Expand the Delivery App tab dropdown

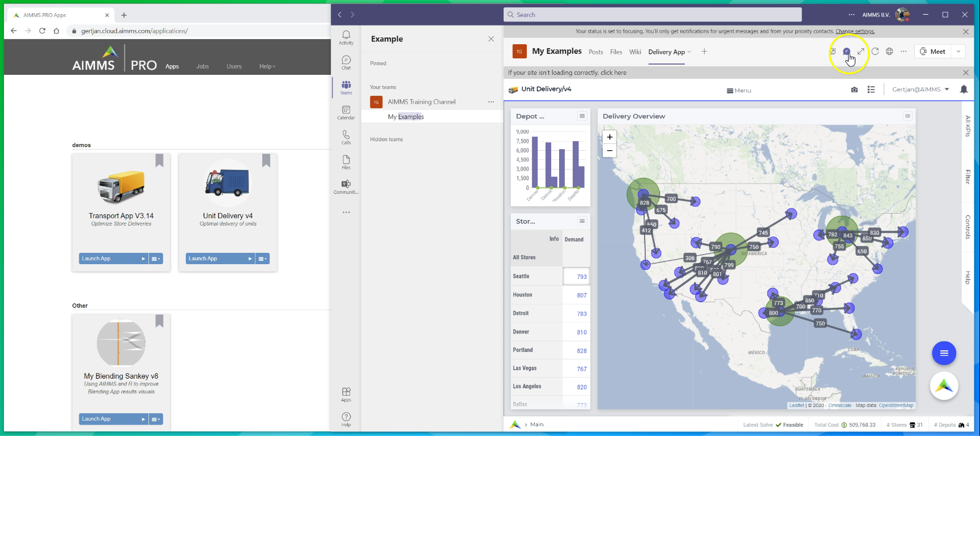point(689,52)
